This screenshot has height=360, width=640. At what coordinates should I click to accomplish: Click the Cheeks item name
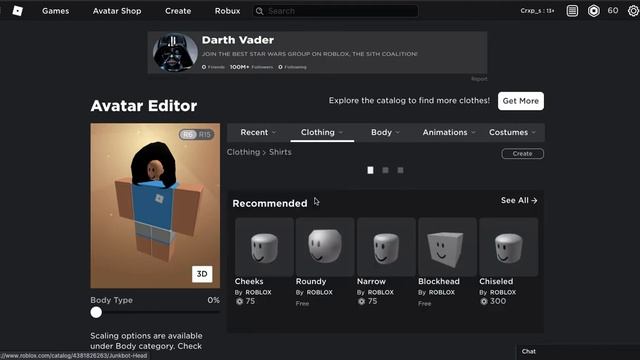(x=249, y=281)
